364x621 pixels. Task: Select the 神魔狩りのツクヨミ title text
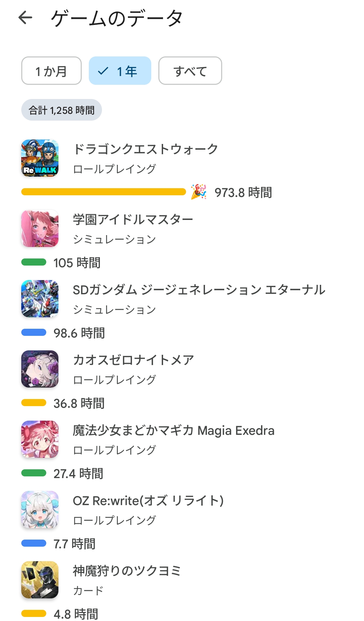(x=127, y=571)
